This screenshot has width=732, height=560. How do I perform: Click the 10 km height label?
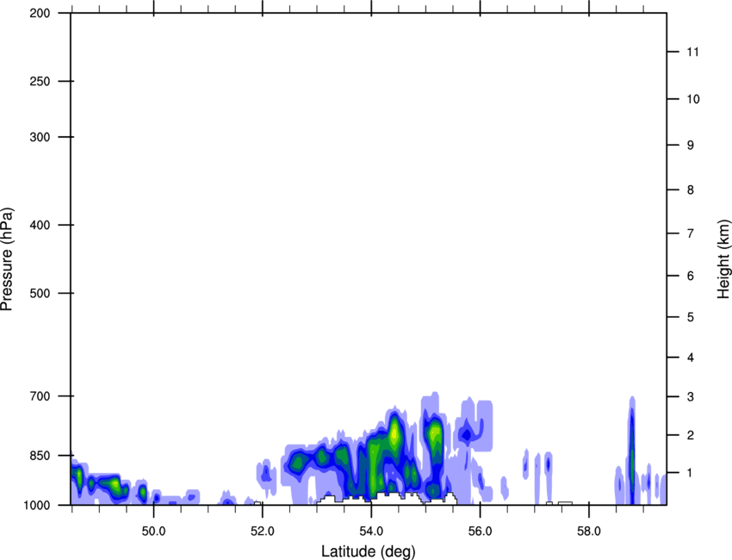coord(692,99)
